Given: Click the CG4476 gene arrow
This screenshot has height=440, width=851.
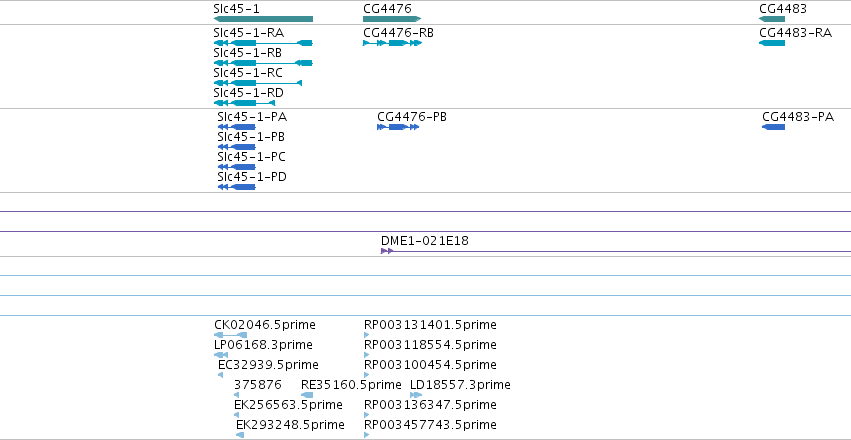Looking at the screenshot, I should 392,19.
